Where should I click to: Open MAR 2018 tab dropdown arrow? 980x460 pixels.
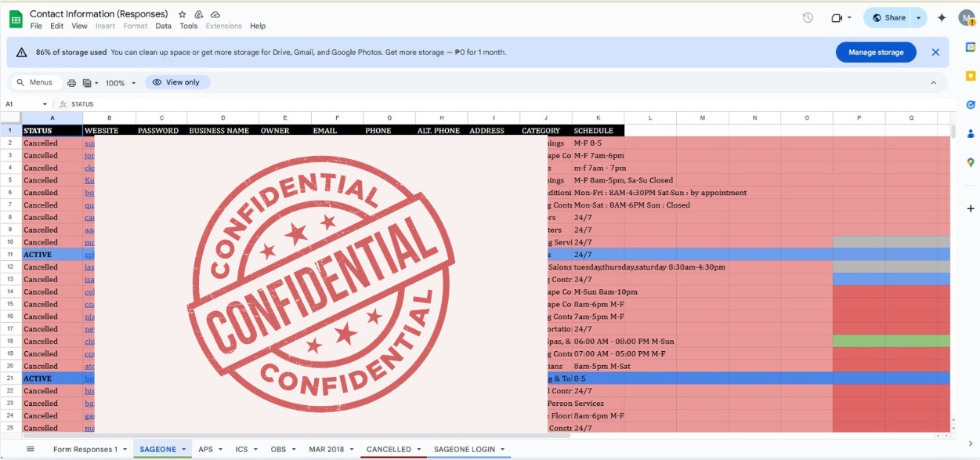353,450
